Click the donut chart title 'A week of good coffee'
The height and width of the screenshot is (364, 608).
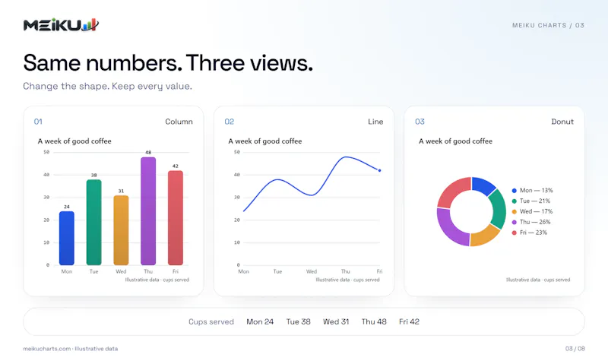pos(455,141)
